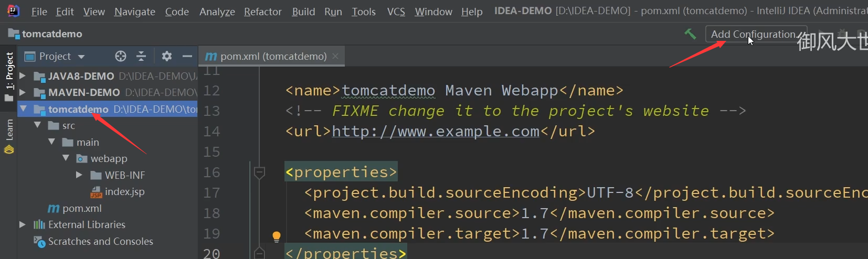Click the Locate/Select Opened File target icon
Screen dimensions: 868x259
[121, 56]
